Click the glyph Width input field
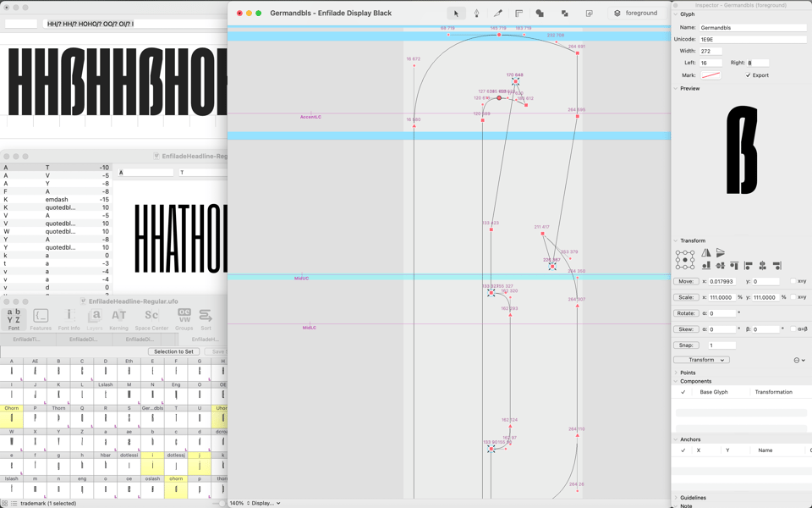 click(x=710, y=51)
